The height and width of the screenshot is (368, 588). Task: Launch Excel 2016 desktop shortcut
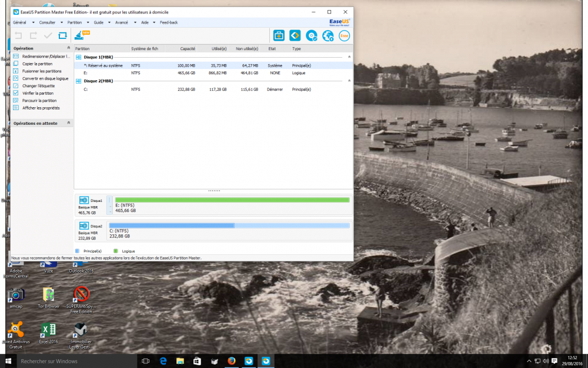pos(48,330)
